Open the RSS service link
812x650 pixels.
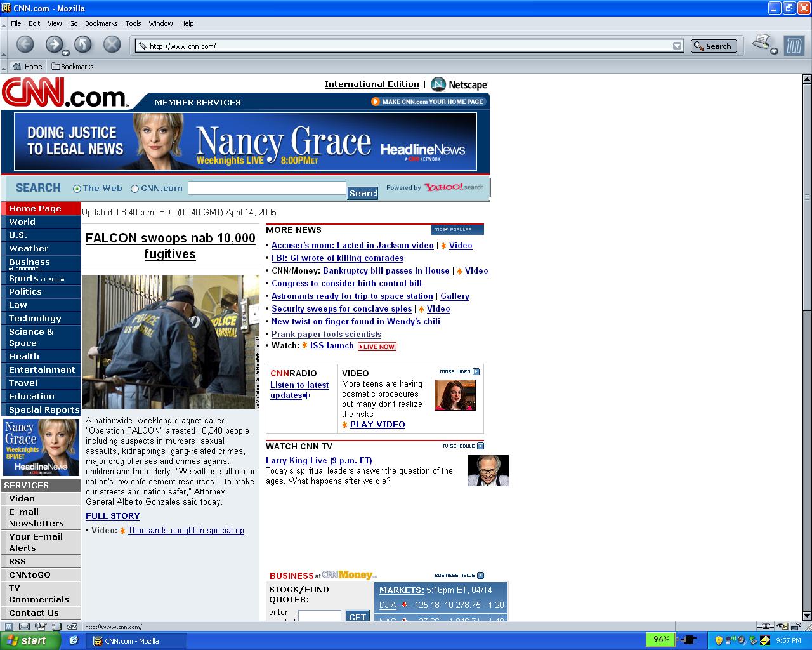pos(41,561)
